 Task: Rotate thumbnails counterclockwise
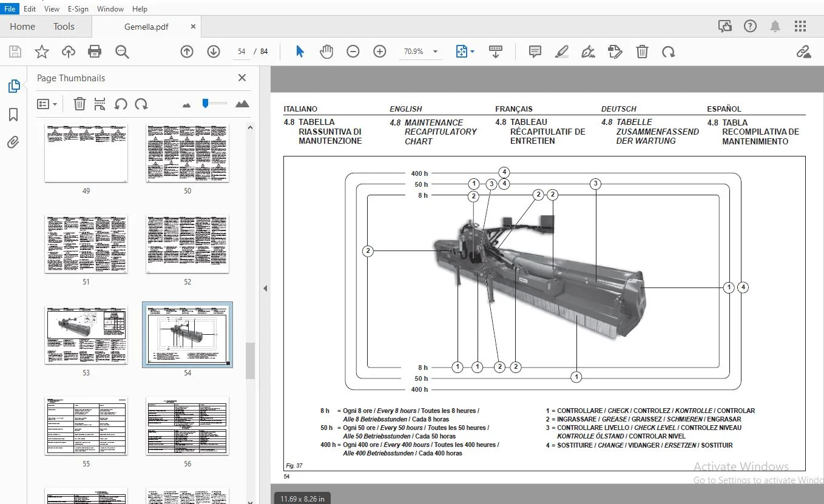click(x=121, y=104)
